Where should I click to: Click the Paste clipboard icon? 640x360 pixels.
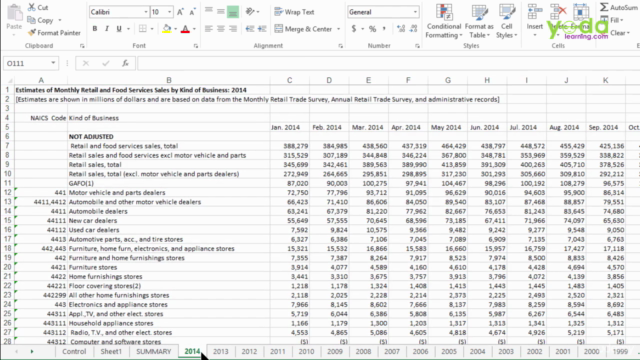pyautogui.click(x=14, y=13)
